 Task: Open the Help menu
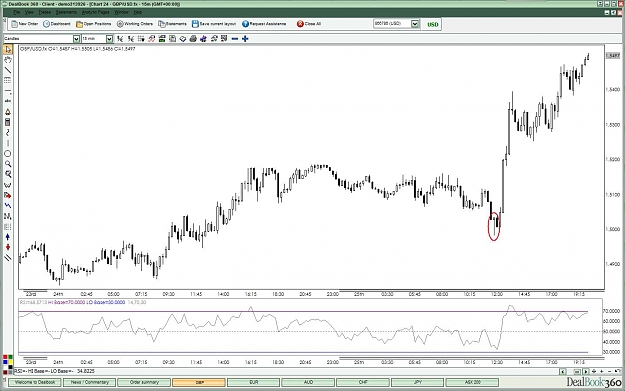click(x=138, y=12)
